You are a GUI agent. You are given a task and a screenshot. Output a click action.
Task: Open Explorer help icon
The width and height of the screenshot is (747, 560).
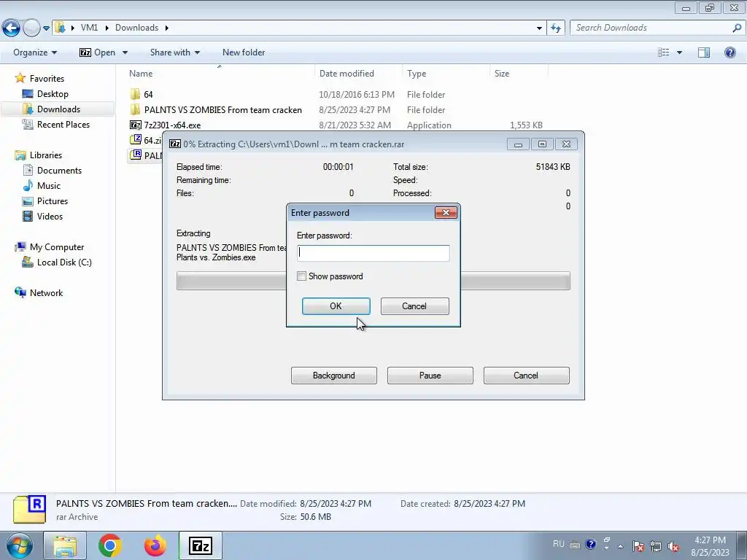click(729, 52)
